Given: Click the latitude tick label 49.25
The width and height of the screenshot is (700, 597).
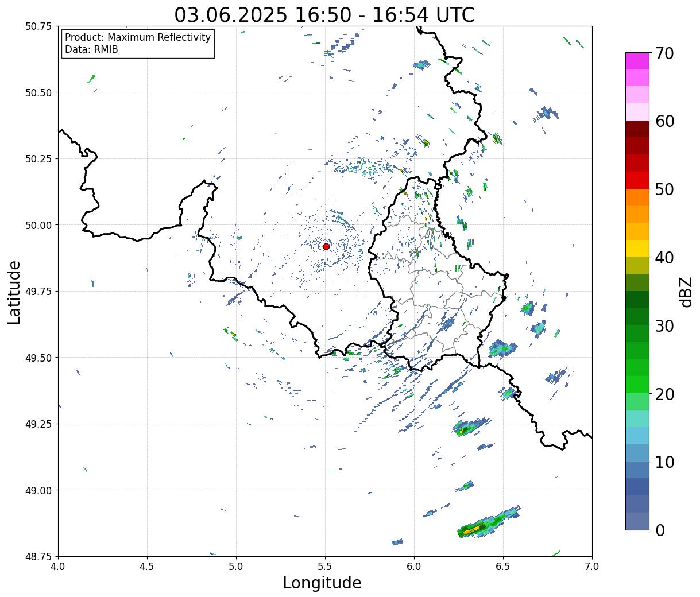Looking at the screenshot, I should point(38,424).
